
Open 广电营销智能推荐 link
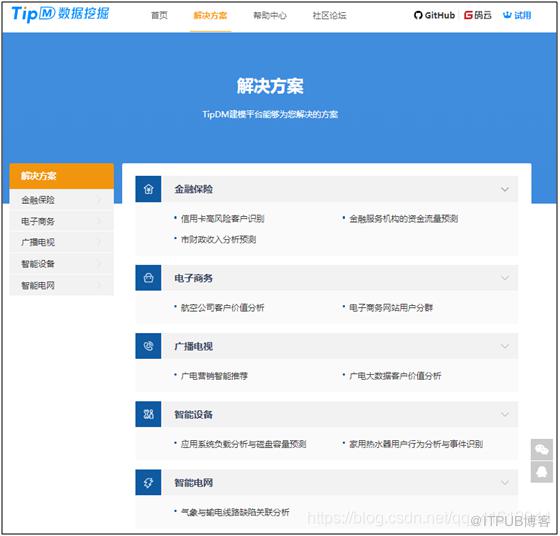click(x=214, y=376)
